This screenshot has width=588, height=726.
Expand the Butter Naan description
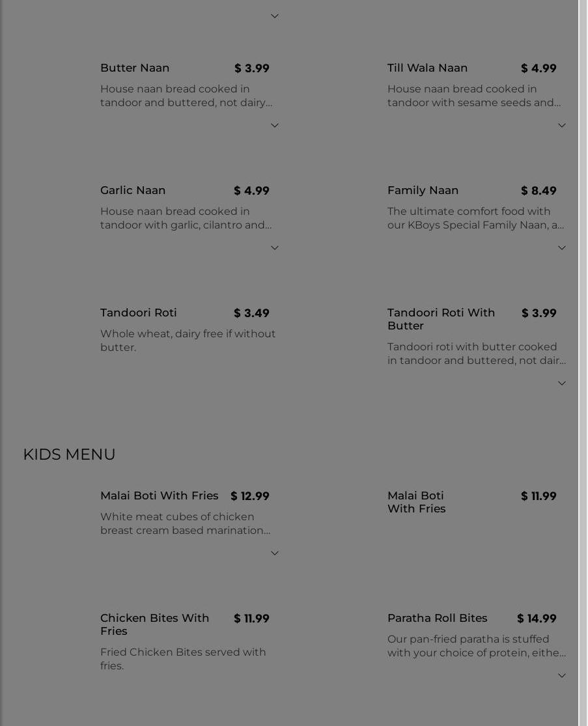pos(275,126)
